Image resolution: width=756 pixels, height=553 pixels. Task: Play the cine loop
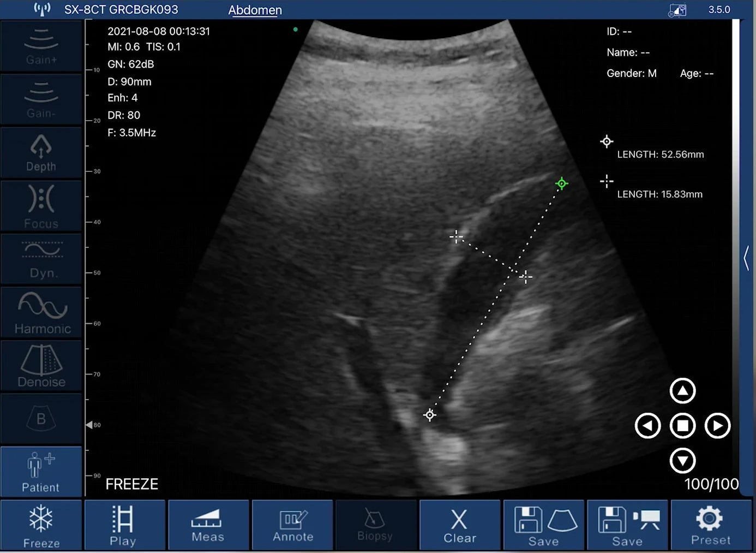(125, 525)
